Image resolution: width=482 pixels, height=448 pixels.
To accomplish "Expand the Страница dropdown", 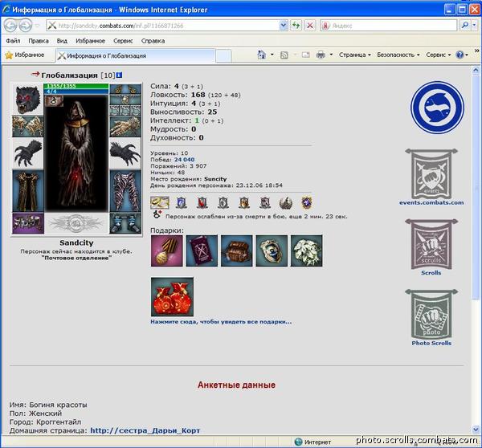I will [354, 55].
